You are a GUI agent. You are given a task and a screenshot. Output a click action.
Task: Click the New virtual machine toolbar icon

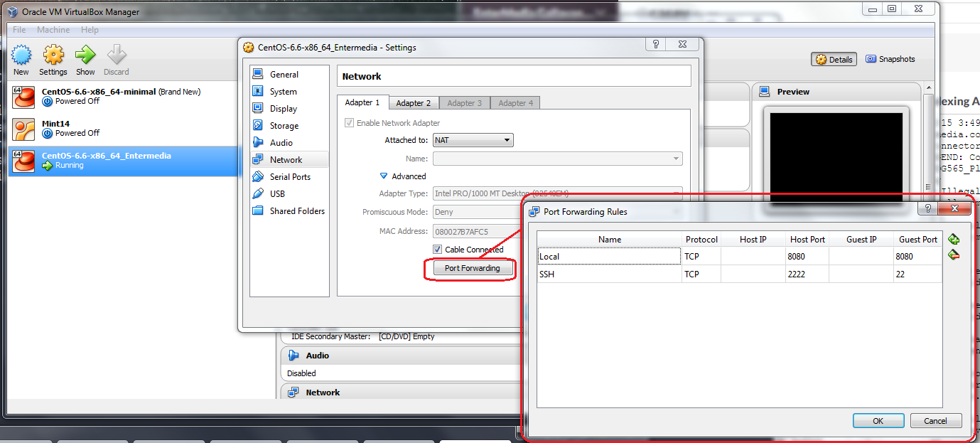[x=21, y=55]
